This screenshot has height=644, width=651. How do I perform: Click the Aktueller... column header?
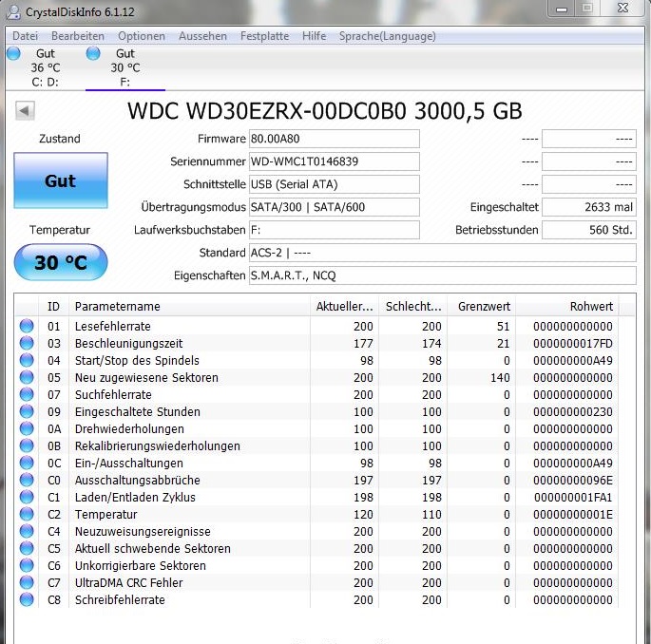coord(345,306)
